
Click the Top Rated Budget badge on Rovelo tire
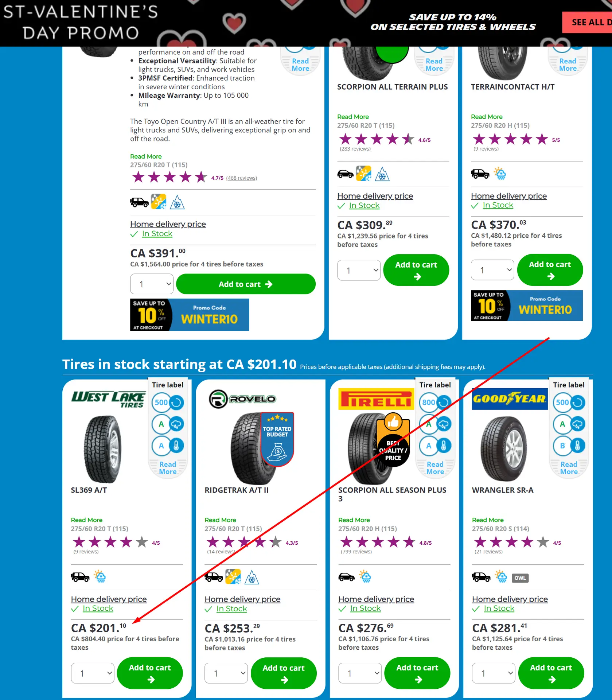click(277, 439)
